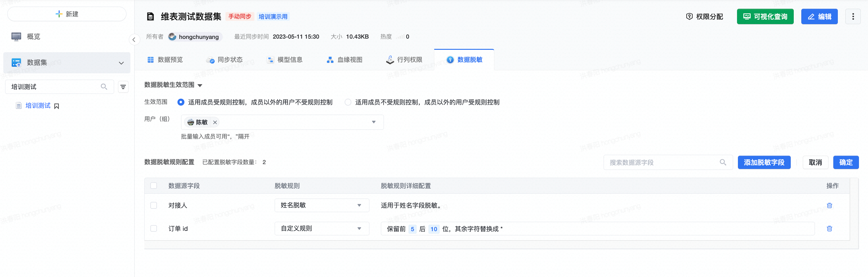Open the 姓名脱敏 rule dropdown
The height and width of the screenshot is (277, 868).
(322, 205)
